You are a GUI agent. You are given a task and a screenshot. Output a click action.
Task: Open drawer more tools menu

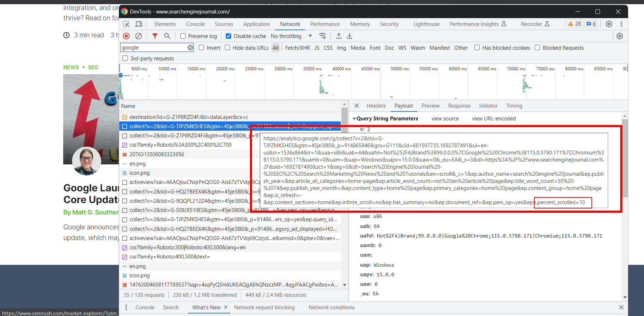pos(126,307)
